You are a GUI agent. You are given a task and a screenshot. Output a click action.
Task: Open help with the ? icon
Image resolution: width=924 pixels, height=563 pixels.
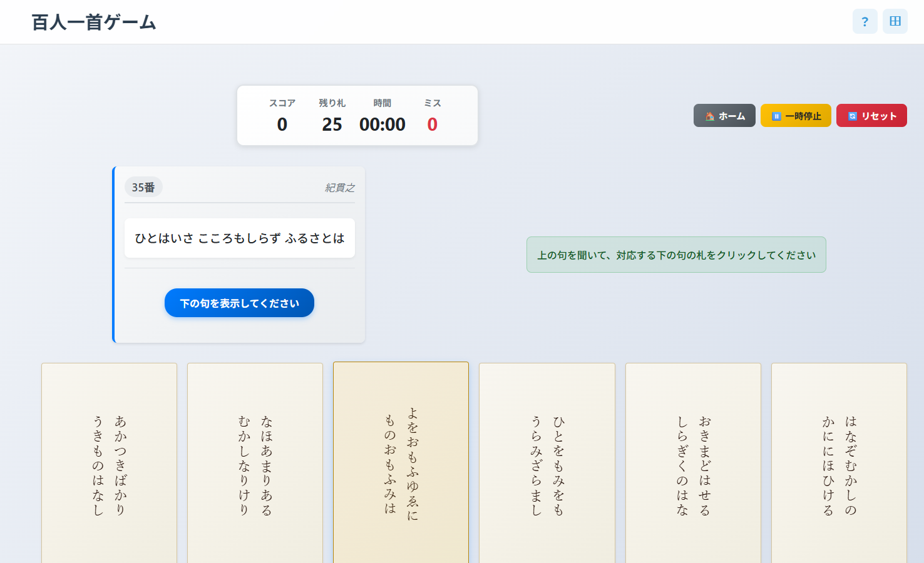point(865,21)
